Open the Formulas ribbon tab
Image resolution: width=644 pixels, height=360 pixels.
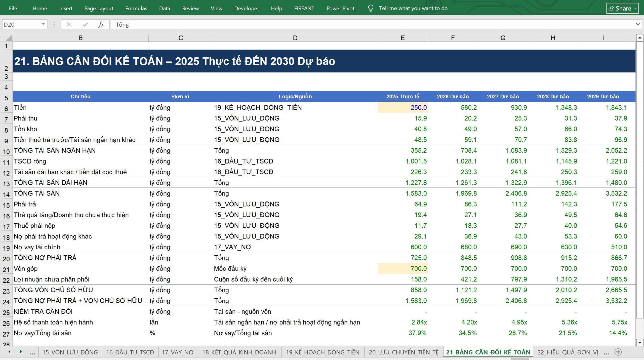(x=136, y=8)
